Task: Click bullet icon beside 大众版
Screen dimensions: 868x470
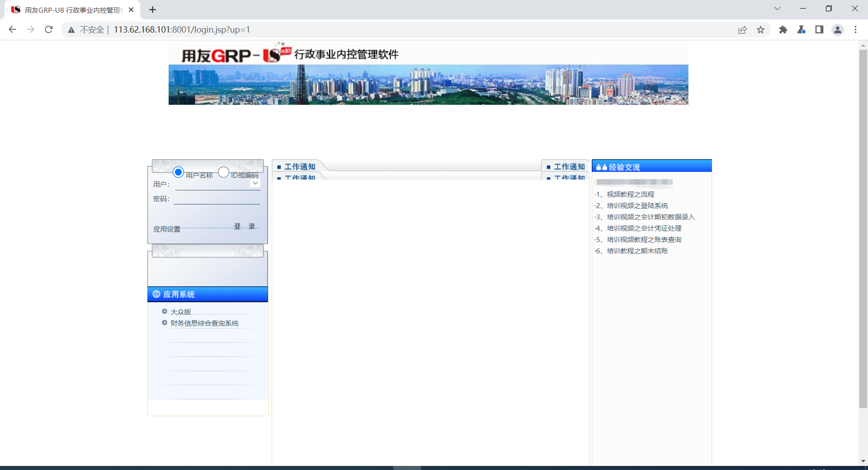Action: coord(165,311)
